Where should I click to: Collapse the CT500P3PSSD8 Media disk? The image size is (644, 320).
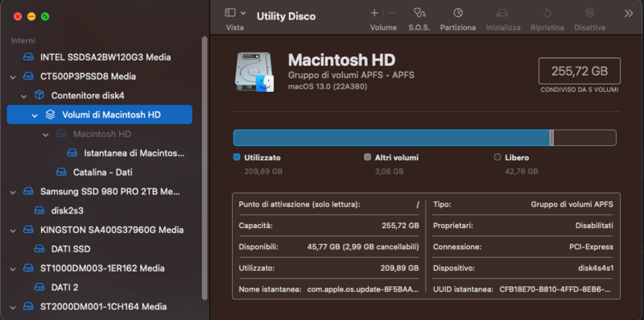click(x=13, y=77)
